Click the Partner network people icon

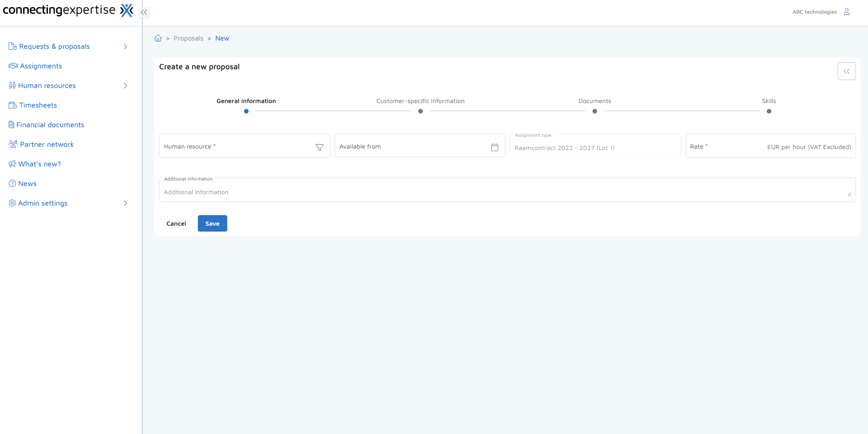tap(13, 145)
